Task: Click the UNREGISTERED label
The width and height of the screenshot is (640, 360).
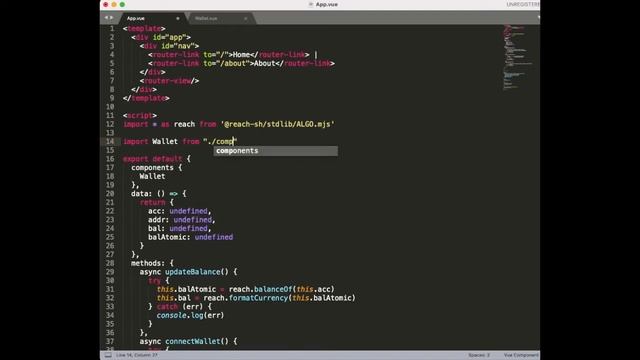Action: (523, 4)
